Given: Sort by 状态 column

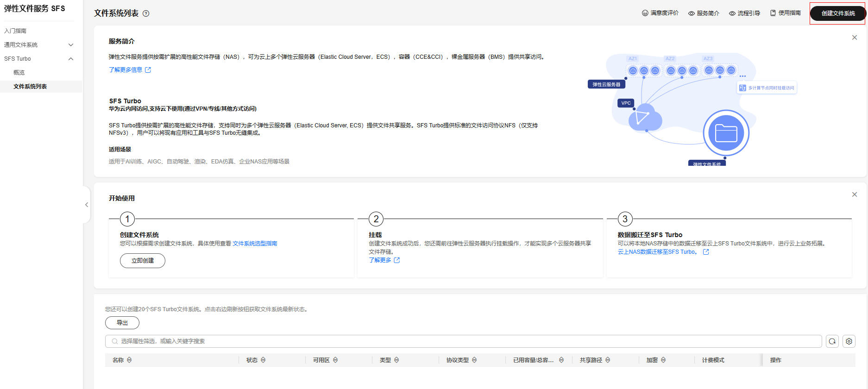Looking at the screenshot, I should click(x=263, y=360).
